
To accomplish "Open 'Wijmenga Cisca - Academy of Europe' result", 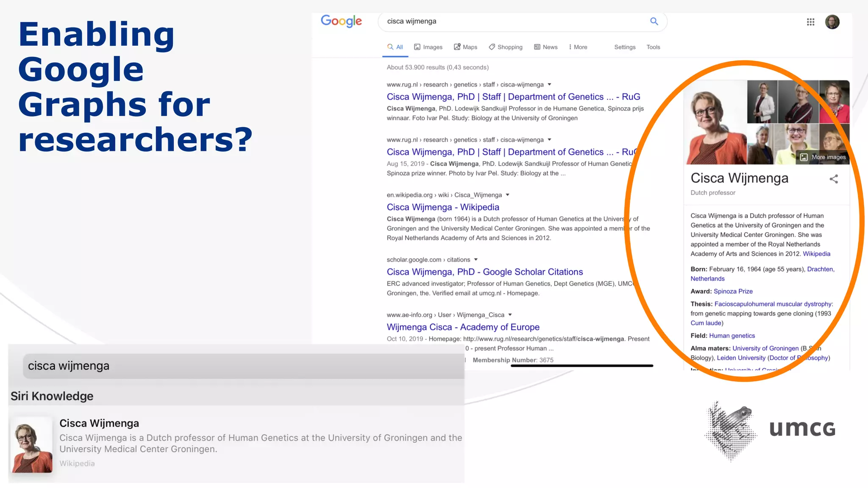I will [x=463, y=327].
